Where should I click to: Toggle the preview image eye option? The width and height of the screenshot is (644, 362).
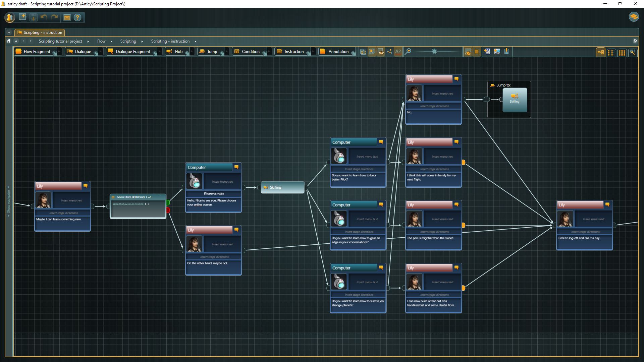point(381,52)
